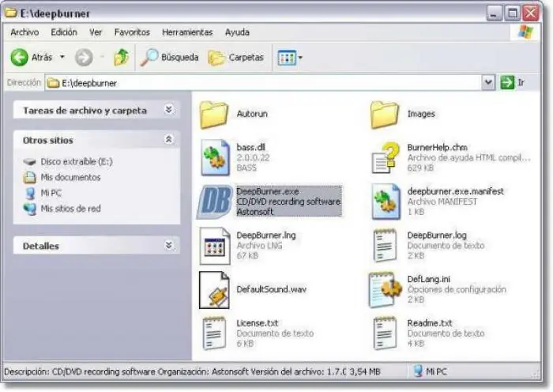Open the Archivo menu
Viewport: 553px width, 392px height.
click(24, 32)
